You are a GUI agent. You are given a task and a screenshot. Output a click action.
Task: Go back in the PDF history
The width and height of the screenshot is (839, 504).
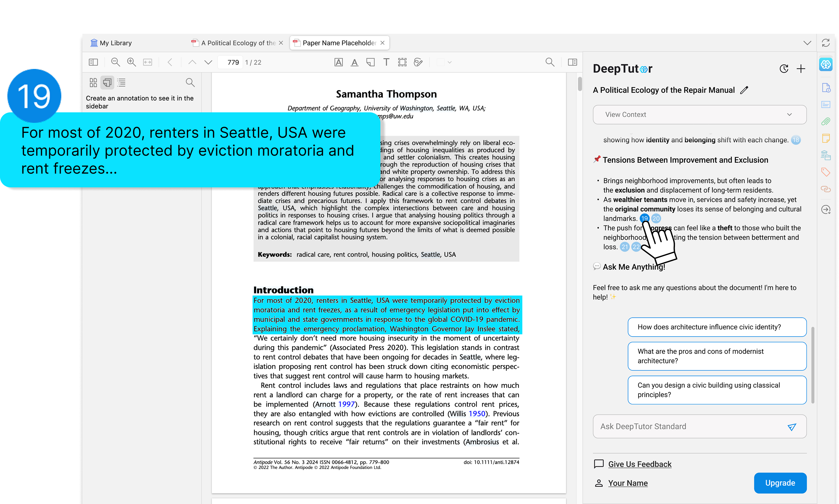click(x=170, y=62)
